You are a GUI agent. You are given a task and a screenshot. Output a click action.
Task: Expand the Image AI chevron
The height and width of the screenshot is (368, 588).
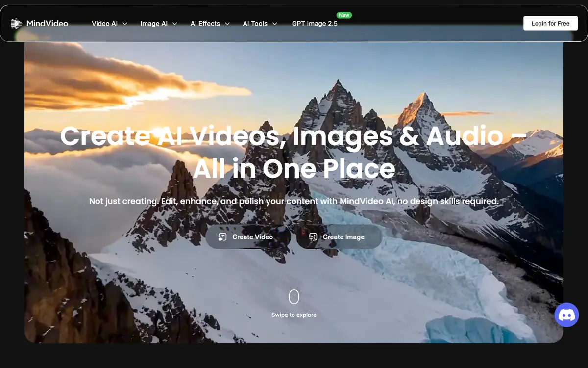click(x=175, y=24)
